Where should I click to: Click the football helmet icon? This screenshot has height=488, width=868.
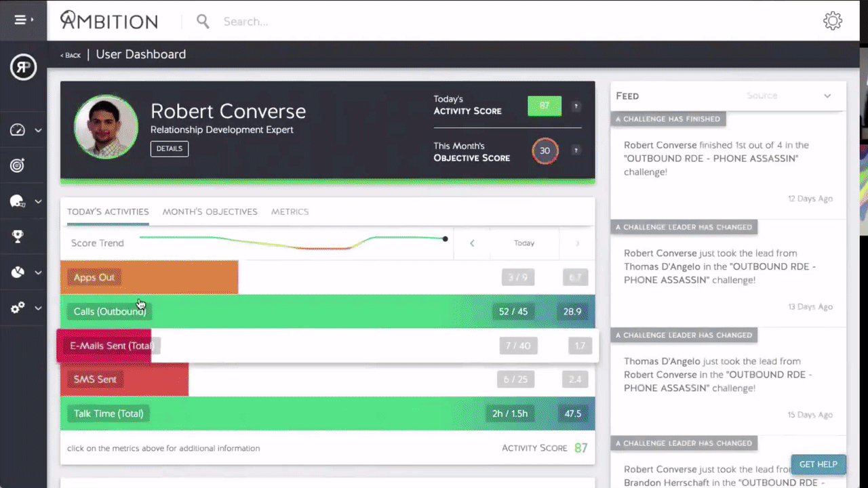coord(18,201)
